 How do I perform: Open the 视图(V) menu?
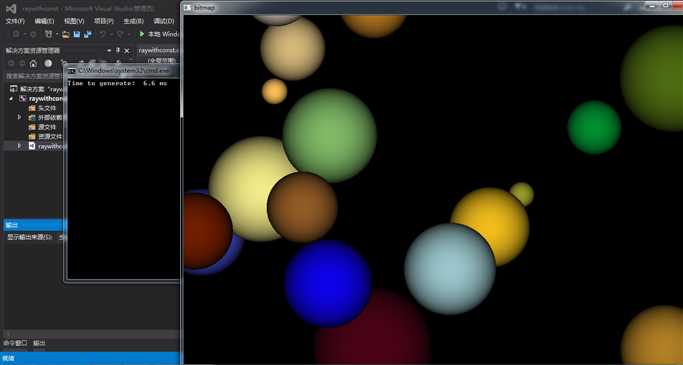(74, 21)
